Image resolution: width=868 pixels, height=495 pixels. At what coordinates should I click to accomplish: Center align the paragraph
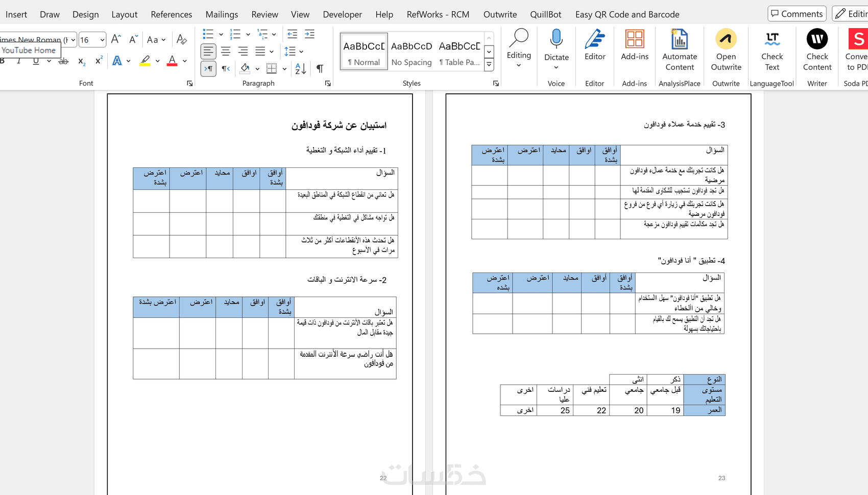[x=226, y=52]
